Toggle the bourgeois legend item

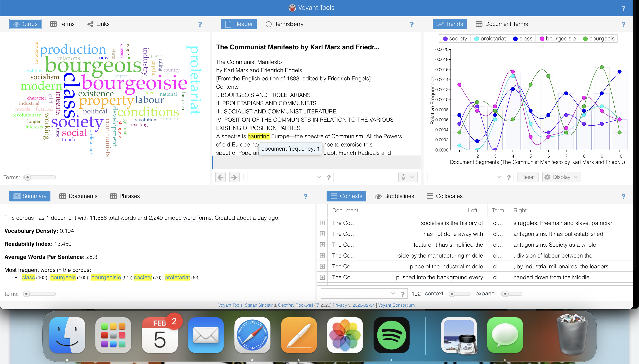(x=599, y=38)
